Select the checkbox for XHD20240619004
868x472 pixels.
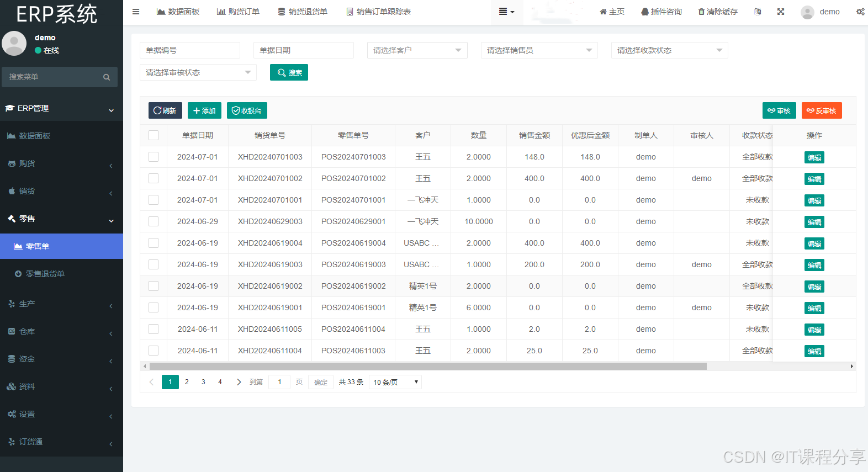(154, 243)
